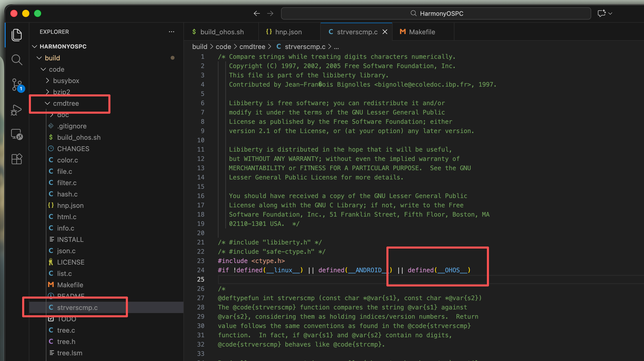This screenshot has width=644, height=361.
Task: Collapse the cmdtree folder
Action: (x=66, y=103)
